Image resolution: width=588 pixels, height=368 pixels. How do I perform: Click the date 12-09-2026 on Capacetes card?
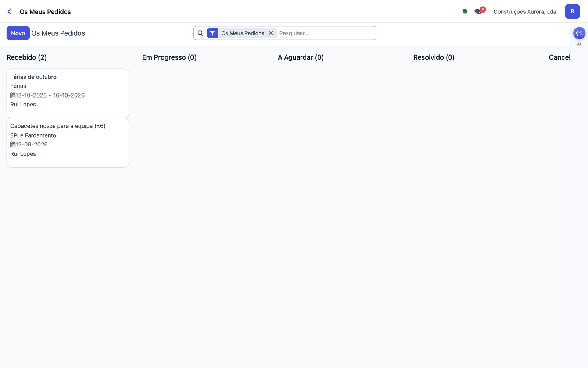(x=32, y=145)
